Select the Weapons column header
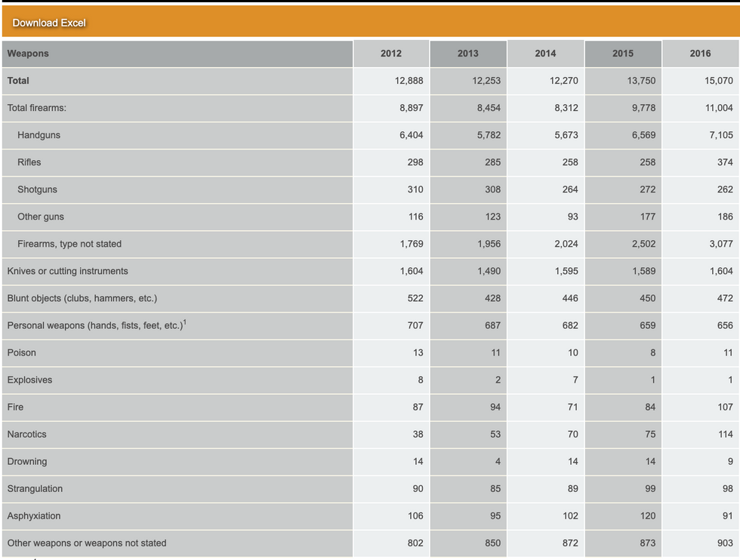 (177, 54)
